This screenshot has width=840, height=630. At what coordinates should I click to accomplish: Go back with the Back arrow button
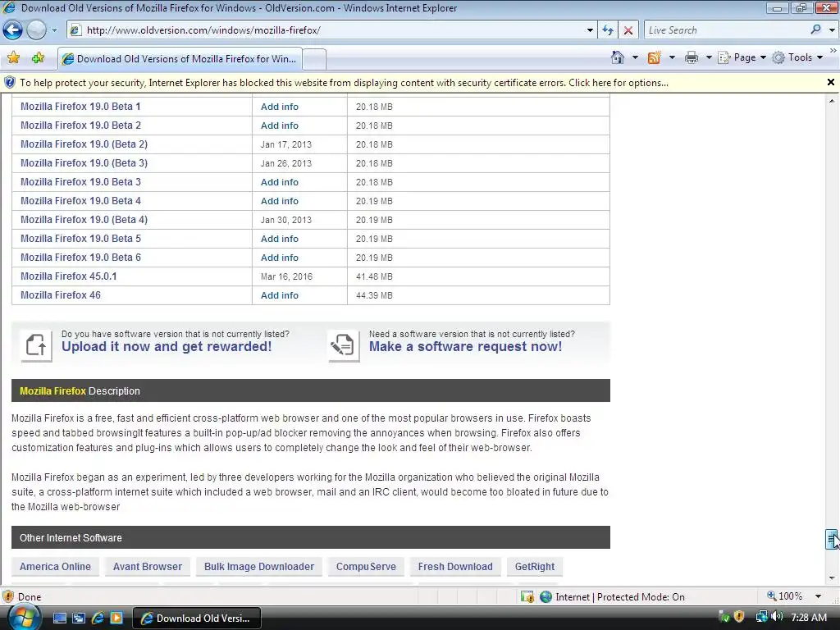13,30
